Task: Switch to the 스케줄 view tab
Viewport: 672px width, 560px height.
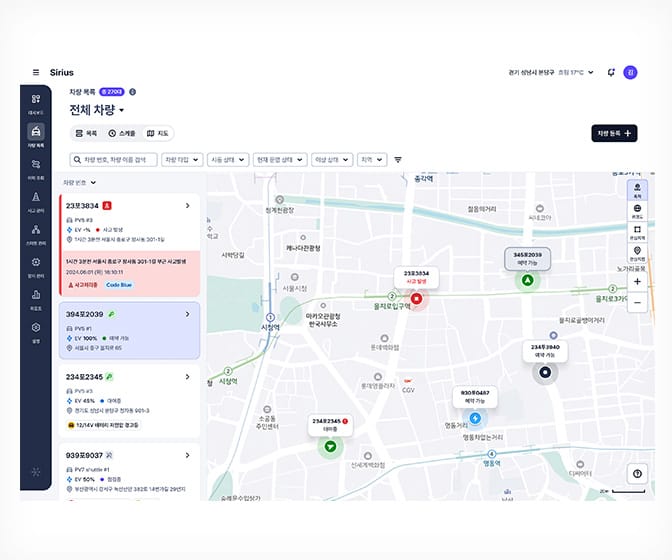Action: (x=121, y=133)
